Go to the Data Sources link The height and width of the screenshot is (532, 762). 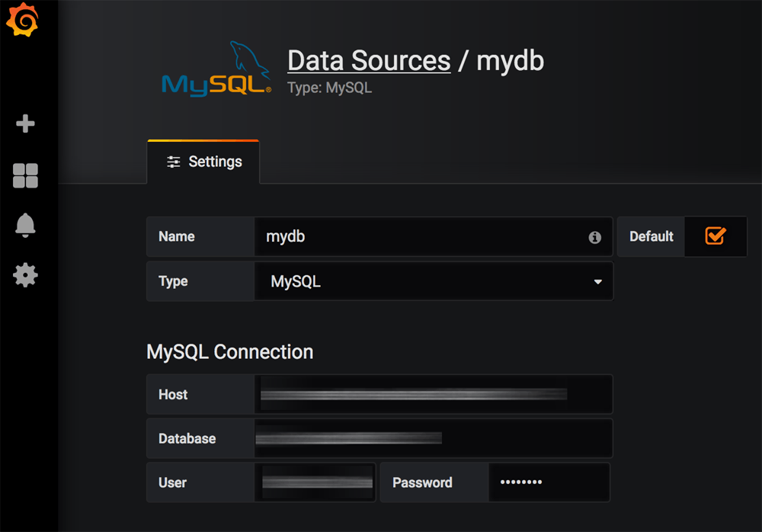(x=369, y=61)
